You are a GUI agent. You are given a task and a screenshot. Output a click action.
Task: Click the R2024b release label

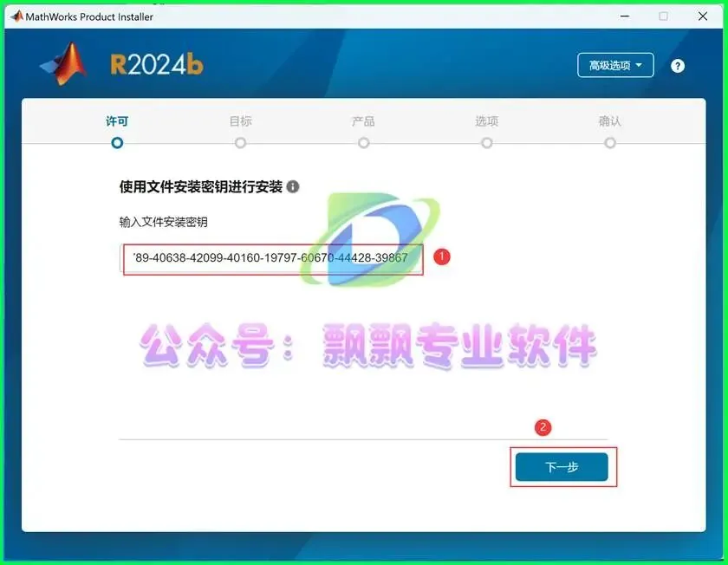[x=157, y=64]
